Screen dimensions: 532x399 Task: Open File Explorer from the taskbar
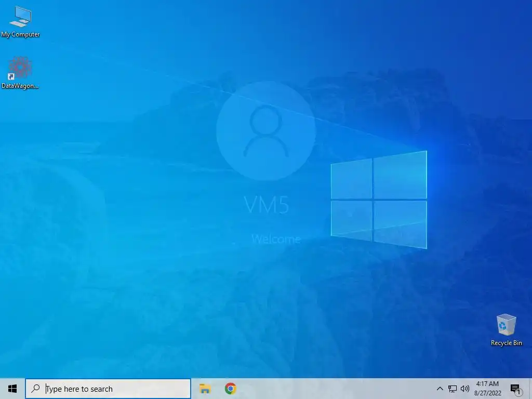click(x=205, y=389)
